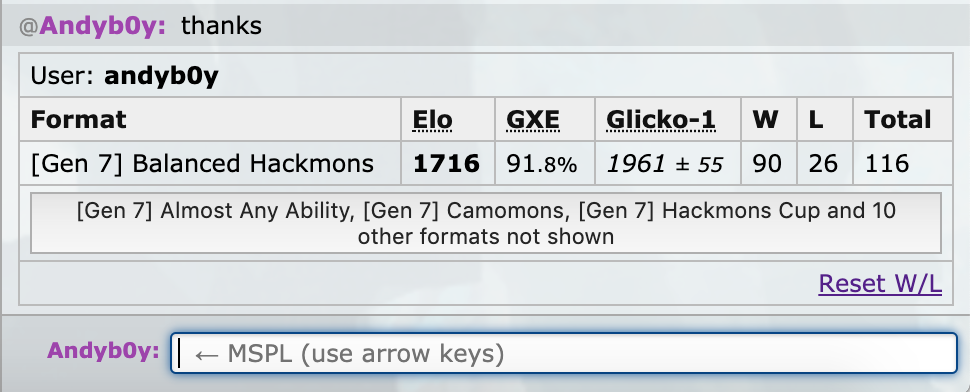970x392 pixels.
Task: Expand the 10 other formats not shown
Action: [486, 223]
